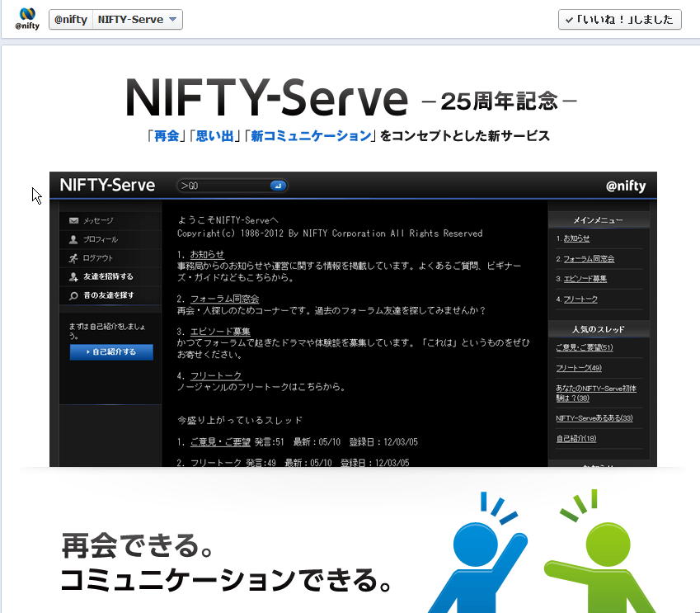Click the blue 自己紹介する button
Viewport: 700px width, 613px height.
113,352
